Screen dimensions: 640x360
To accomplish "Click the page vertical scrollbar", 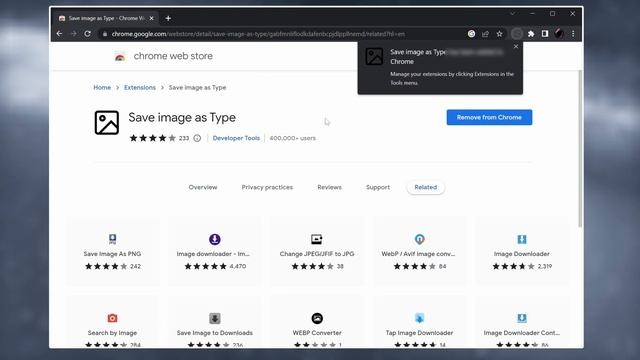I will [x=580, y=149].
